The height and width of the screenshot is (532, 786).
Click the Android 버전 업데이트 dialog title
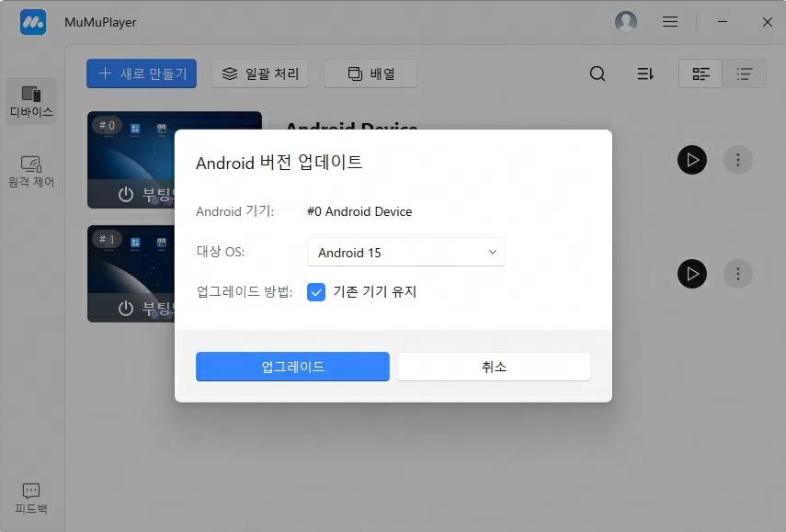pos(279,163)
